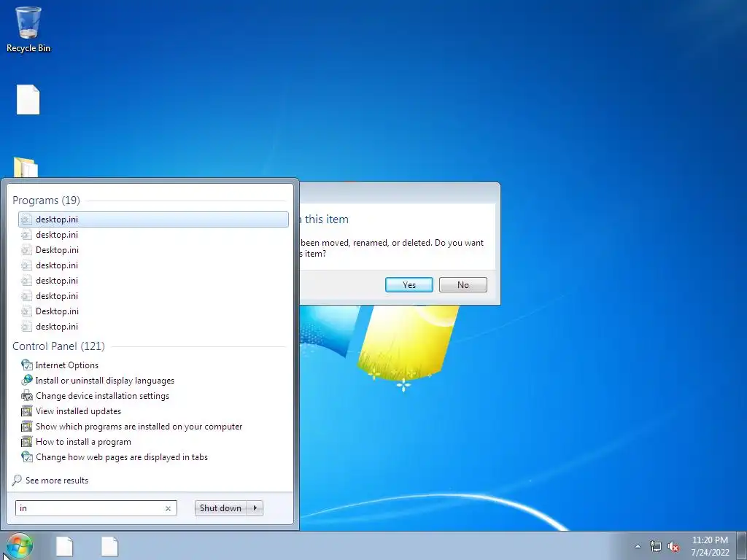Click the display languages globe icon
The height and width of the screenshot is (560, 747).
click(x=27, y=381)
